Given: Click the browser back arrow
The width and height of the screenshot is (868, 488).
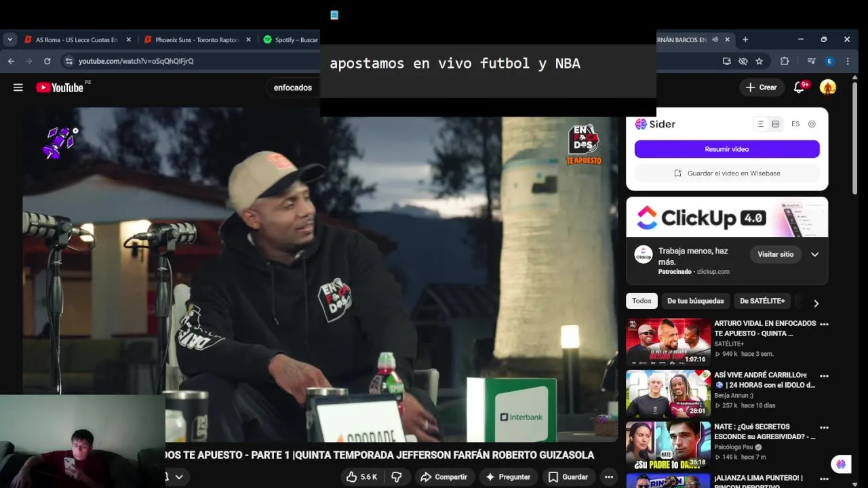Looking at the screenshot, I should [11, 61].
